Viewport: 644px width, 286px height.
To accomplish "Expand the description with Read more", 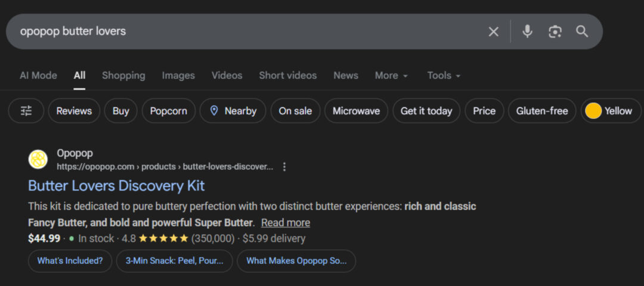I will (285, 223).
